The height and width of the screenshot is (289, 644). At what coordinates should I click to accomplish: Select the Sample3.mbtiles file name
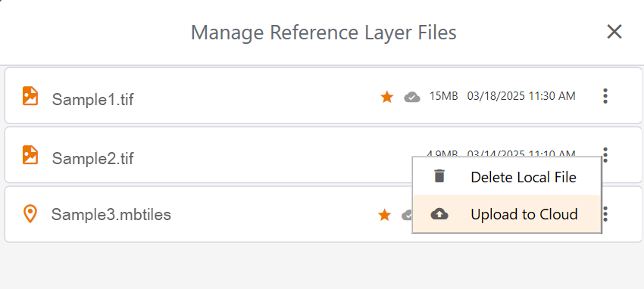[111, 214]
